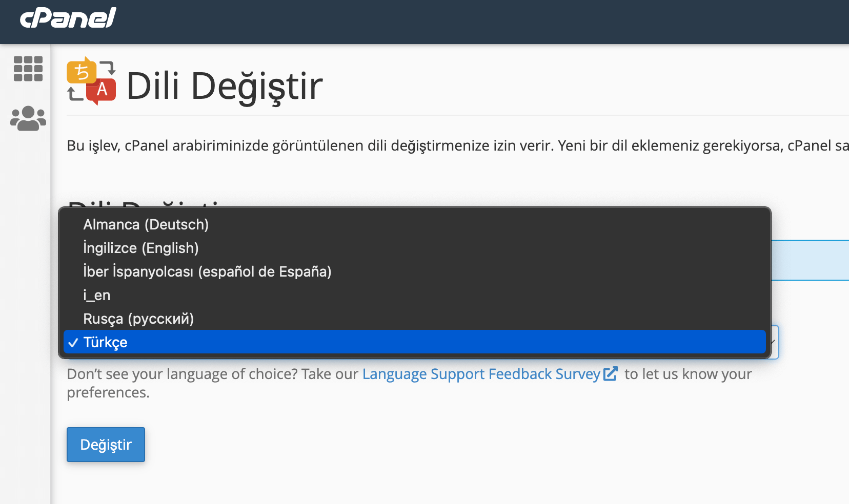Click the Dili Değiştir page heading
Screen dimensions: 849x504
pos(225,86)
